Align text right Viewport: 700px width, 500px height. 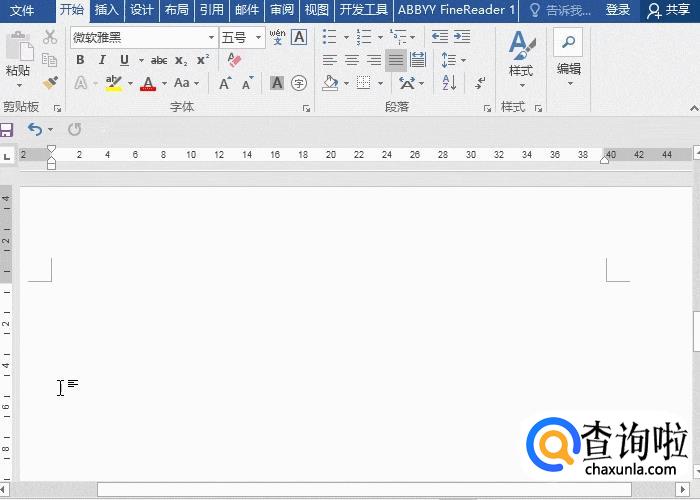(374, 60)
